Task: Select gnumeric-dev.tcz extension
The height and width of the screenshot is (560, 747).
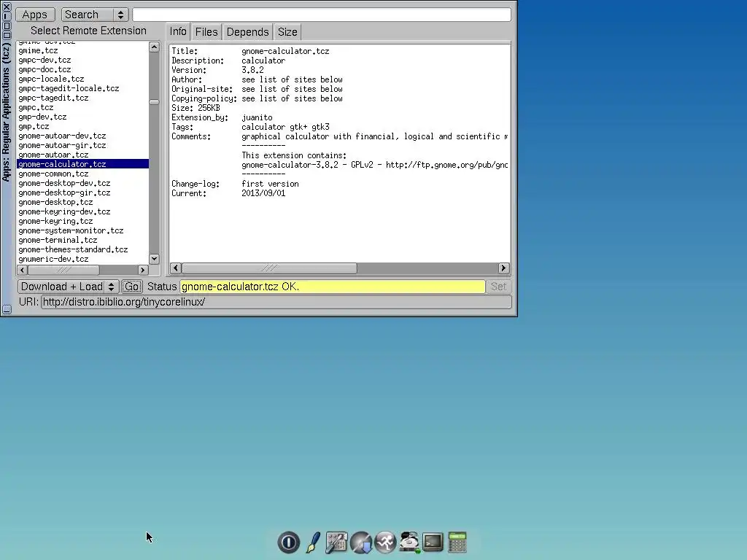Action: click(x=82, y=259)
